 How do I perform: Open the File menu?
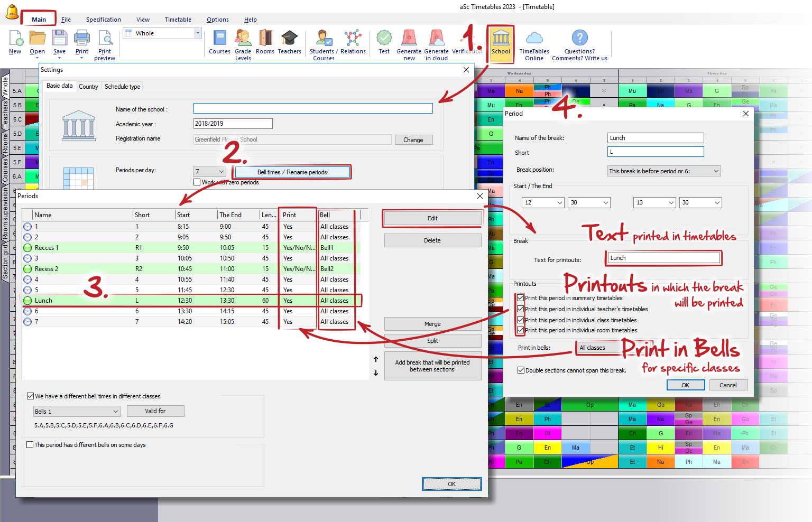click(x=66, y=20)
